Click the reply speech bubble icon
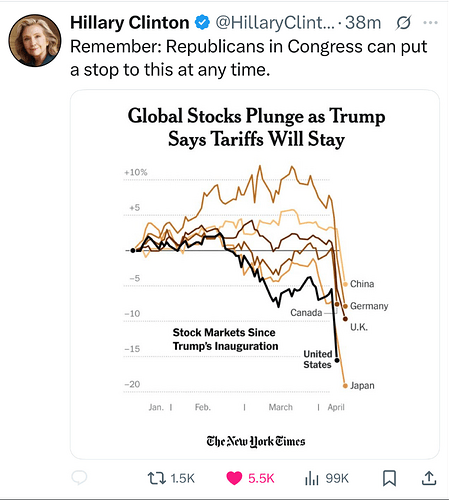This screenshot has height=500, width=449. 79,478
